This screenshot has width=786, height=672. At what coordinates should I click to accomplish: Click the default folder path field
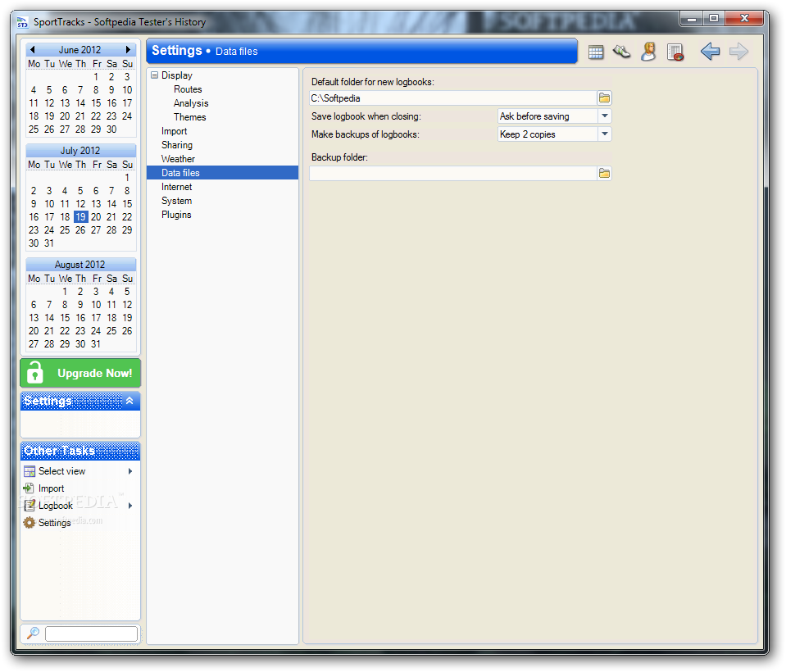coord(453,98)
